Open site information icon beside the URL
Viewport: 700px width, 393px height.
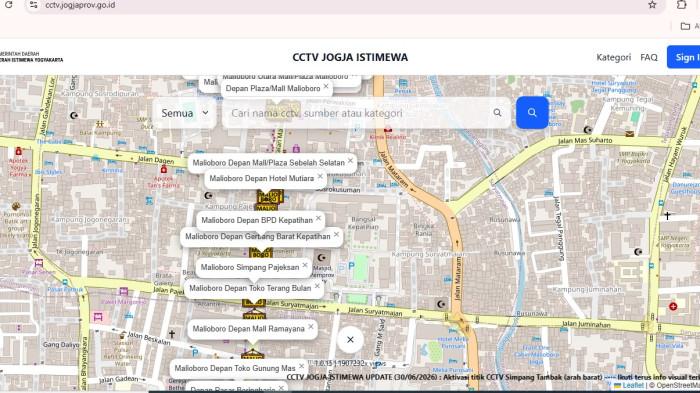click(x=33, y=5)
